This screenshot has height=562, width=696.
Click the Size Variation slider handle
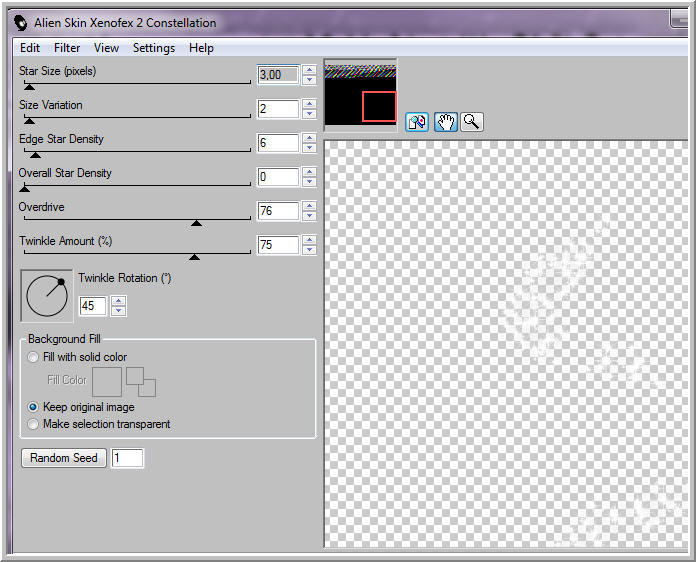click(x=29, y=121)
